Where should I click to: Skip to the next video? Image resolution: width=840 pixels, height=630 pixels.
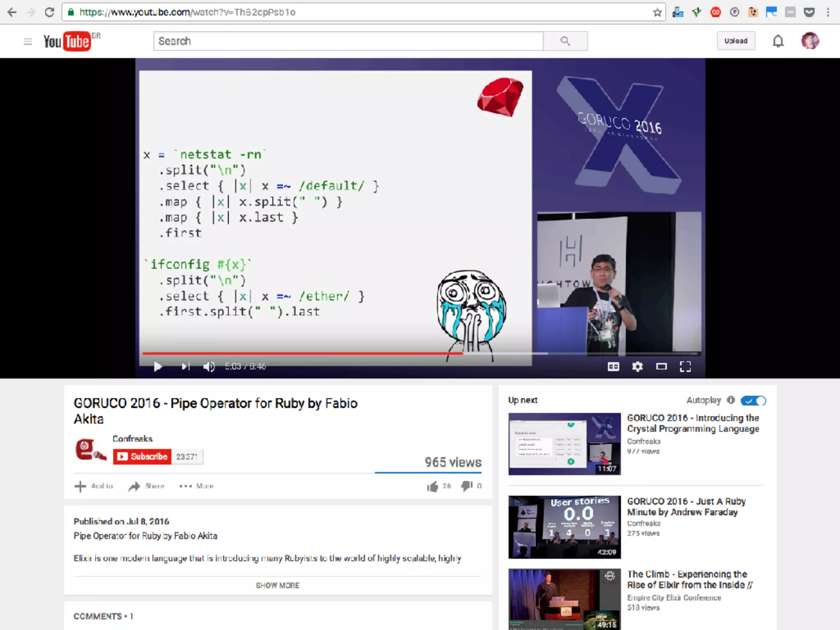coord(186,366)
